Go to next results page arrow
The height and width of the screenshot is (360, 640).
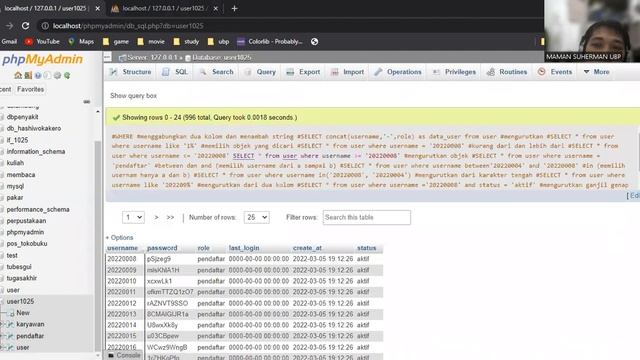tap(156, 218)
